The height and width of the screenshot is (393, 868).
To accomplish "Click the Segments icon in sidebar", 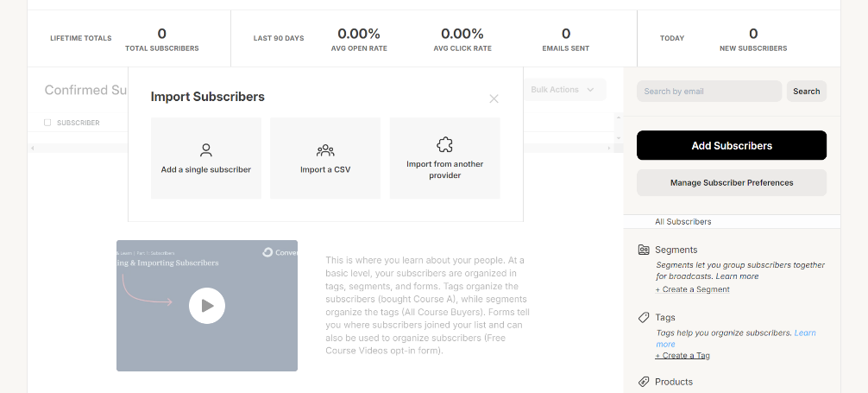I will click(644, 250).
